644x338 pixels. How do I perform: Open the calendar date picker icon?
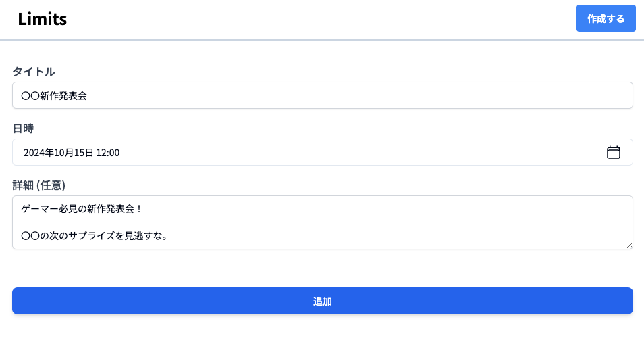(613, 153)
